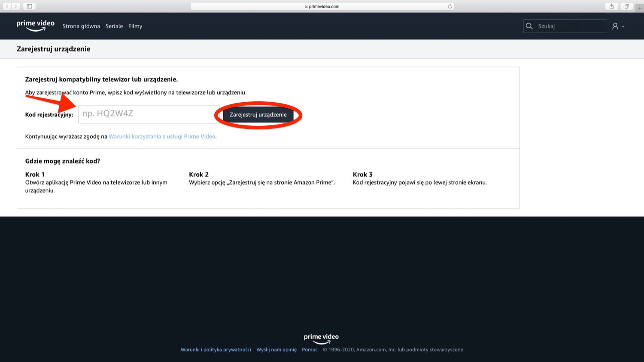
Task: Open Warunki korzystania z usługi Prime Video link
Action: 162,136
